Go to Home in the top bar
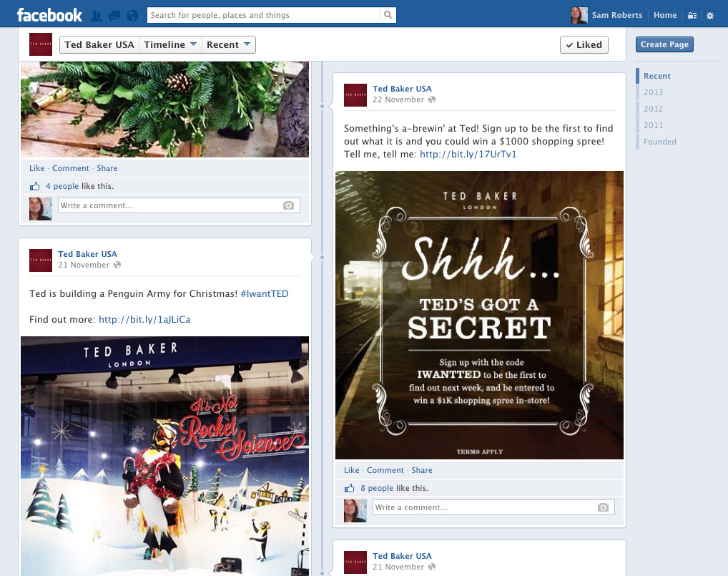The width and height of the screenshot is (728, 576). [x=665, y=15]
